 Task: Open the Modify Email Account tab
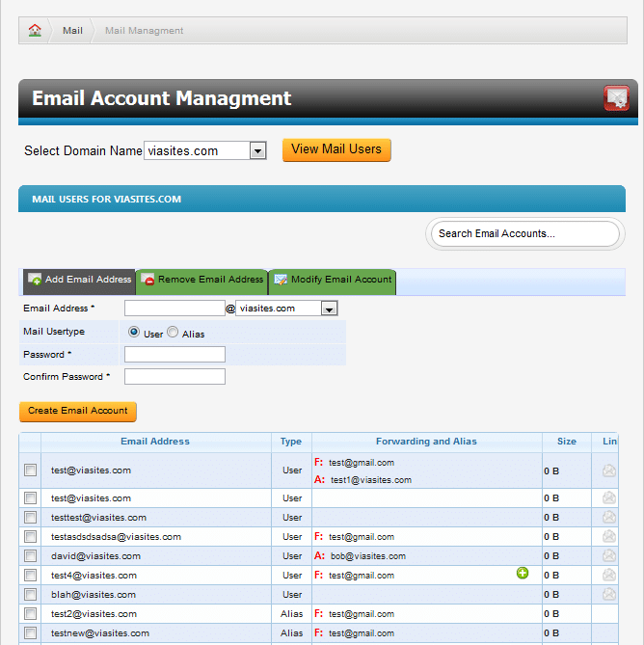(x=333, y=280)
